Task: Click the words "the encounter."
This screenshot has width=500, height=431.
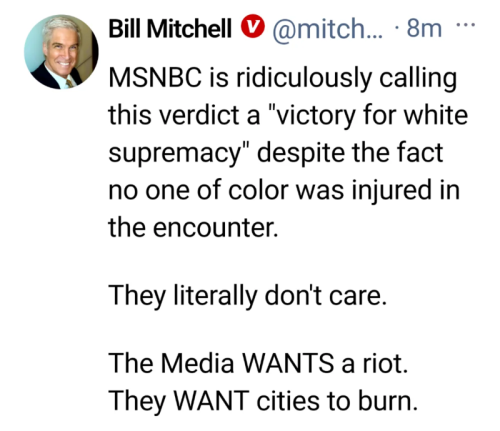Action: click(x=193, y=228)
